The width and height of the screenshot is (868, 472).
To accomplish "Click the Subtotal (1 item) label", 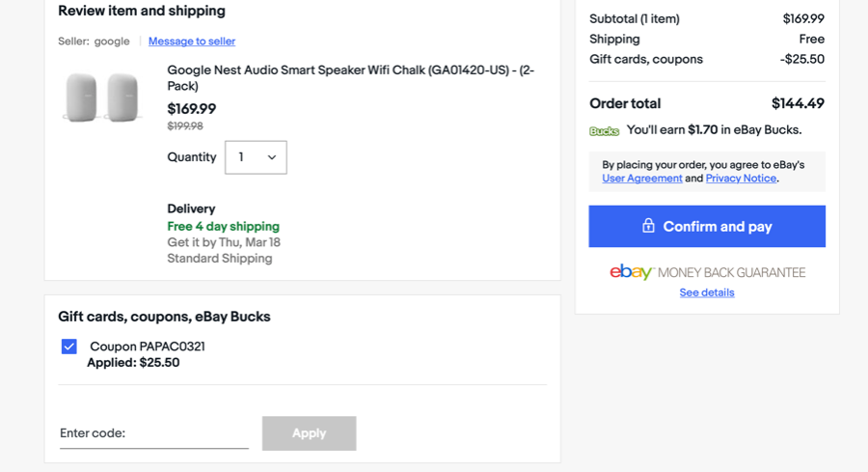I will [635, 19].
